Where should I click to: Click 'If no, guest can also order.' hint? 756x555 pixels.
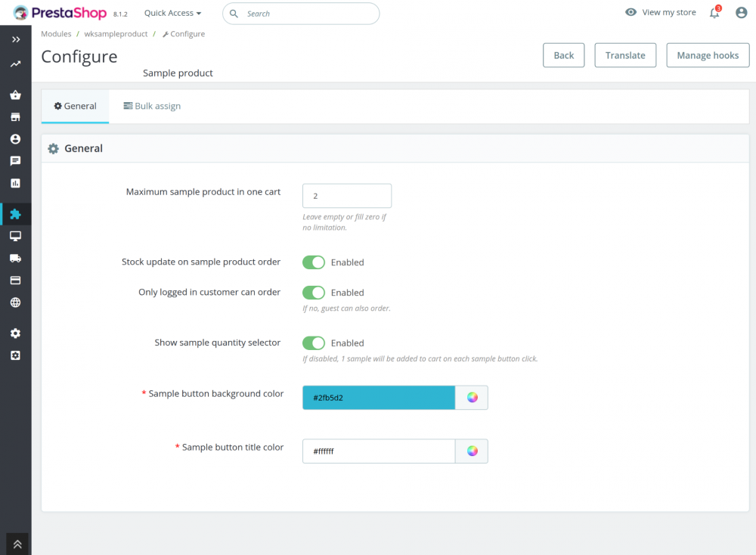point(347,309)
